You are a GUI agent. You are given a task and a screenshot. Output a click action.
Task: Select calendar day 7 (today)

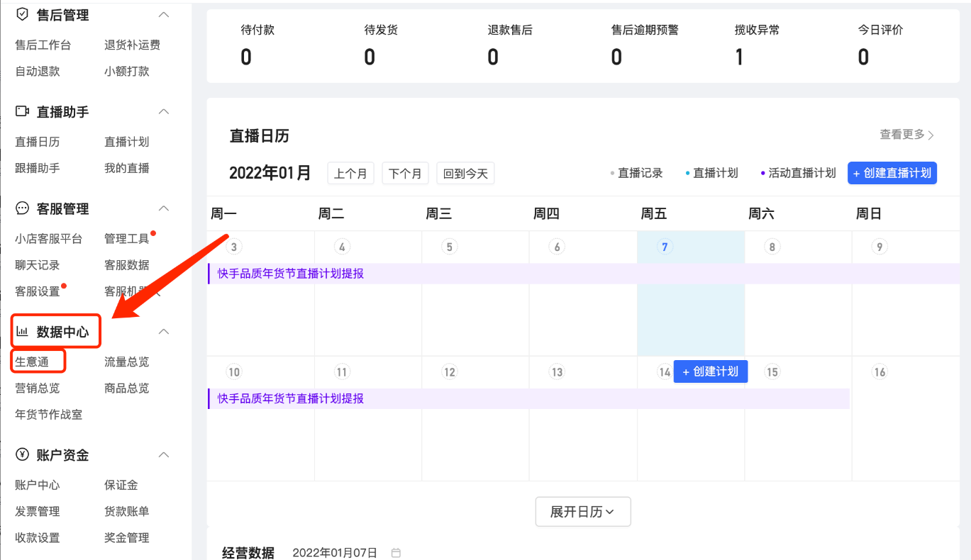coord(665,247)
